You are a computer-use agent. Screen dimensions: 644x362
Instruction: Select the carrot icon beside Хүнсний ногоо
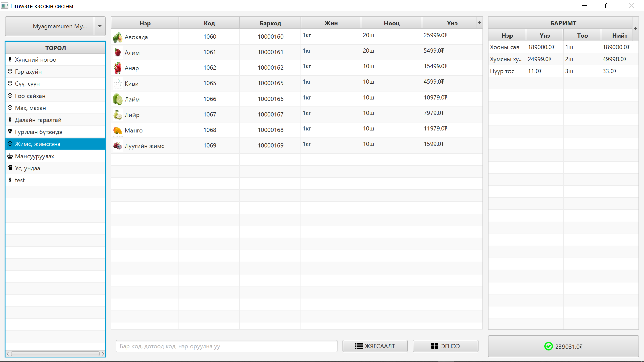[10, 59]
